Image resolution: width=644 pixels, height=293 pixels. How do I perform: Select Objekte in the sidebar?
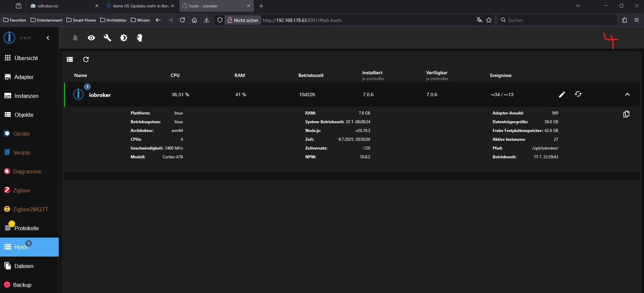click(x=29, y=115)
